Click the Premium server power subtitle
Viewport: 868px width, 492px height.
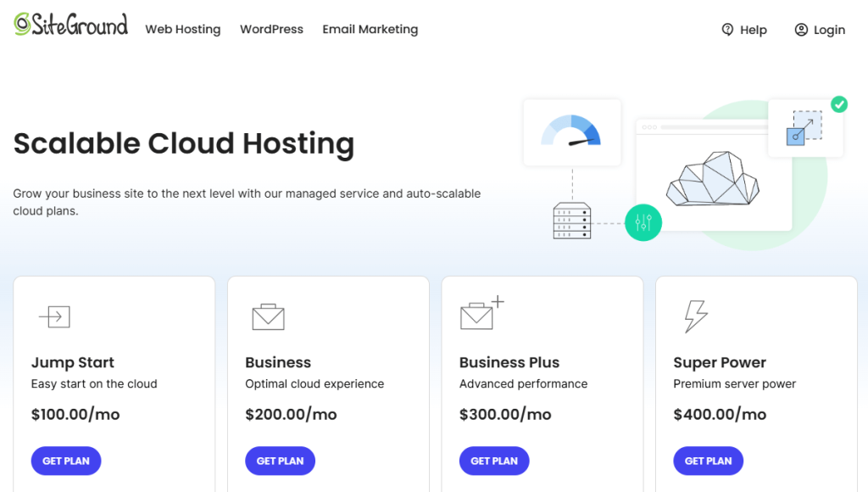[x=735, y=384]
